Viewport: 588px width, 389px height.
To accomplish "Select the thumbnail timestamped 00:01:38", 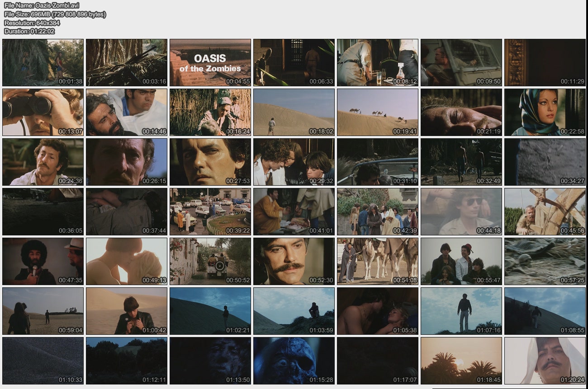I will pos(43,62).
